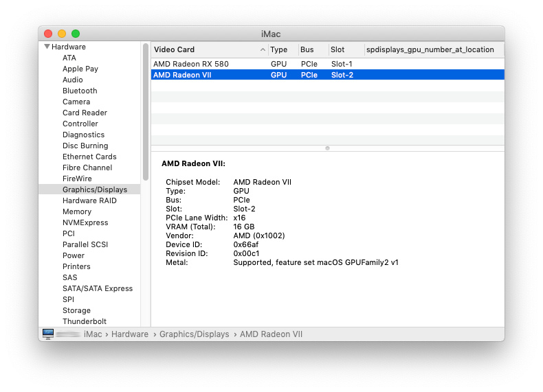Select Memory in the sidebar

pyautogui.click(x=77, y=211)
